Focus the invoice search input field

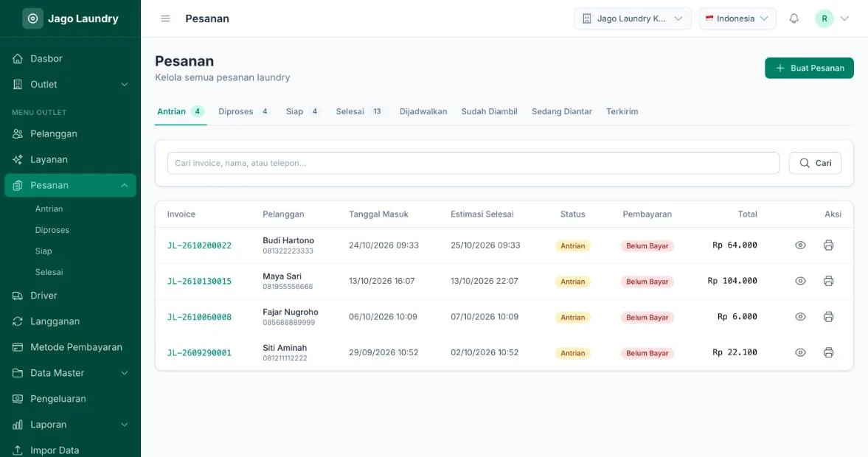(473, 163)
